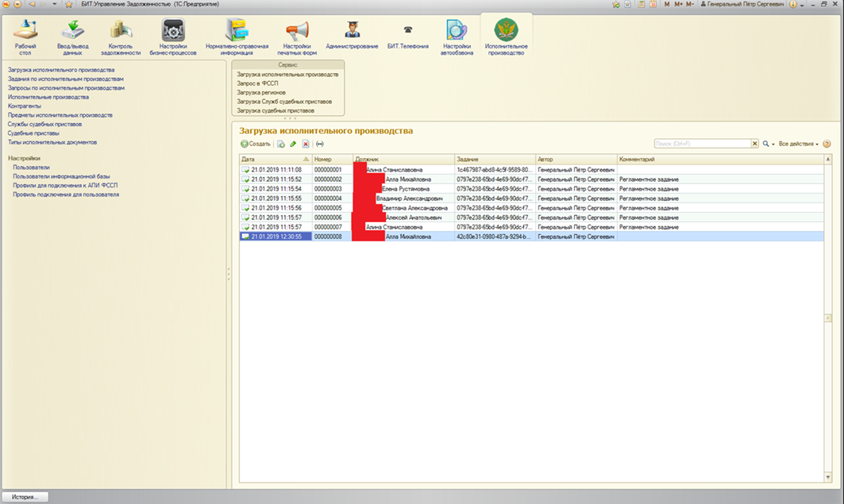Click the copy-record icon next to Создать
Image resolution: width=844 pixels, height=504 pixels.
(x=280, y=144)
